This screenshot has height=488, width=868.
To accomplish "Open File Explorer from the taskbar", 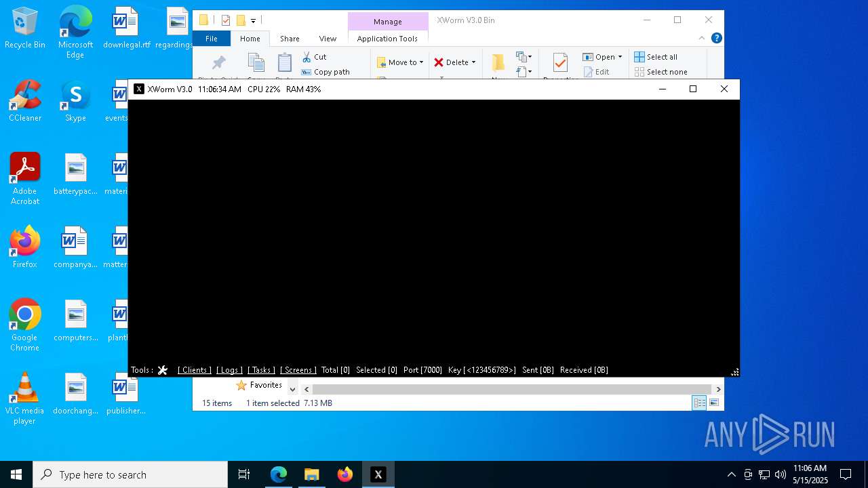I will click(x=311, y=474).
